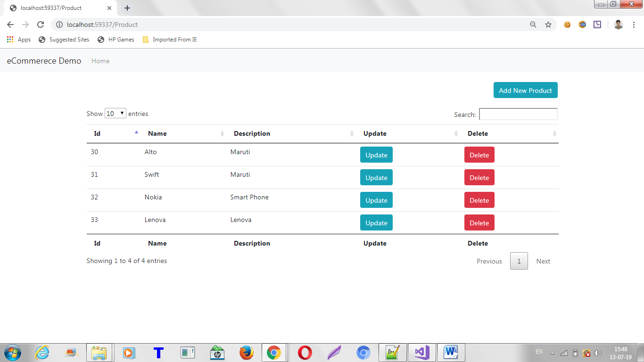Reload the current page
The height and width of the screenshot is (362, 644).
(42, 25)
